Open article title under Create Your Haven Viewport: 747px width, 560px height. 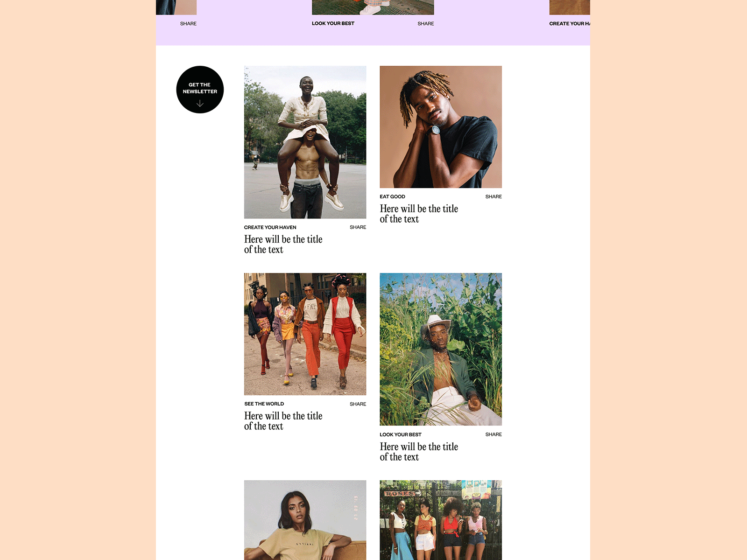click(283, 245)
